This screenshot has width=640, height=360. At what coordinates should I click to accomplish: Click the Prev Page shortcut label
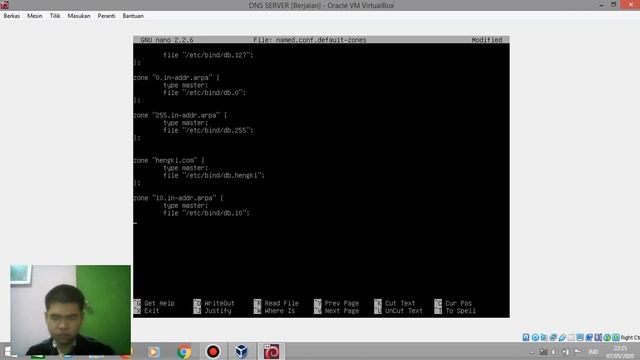(x=342, y=303)
